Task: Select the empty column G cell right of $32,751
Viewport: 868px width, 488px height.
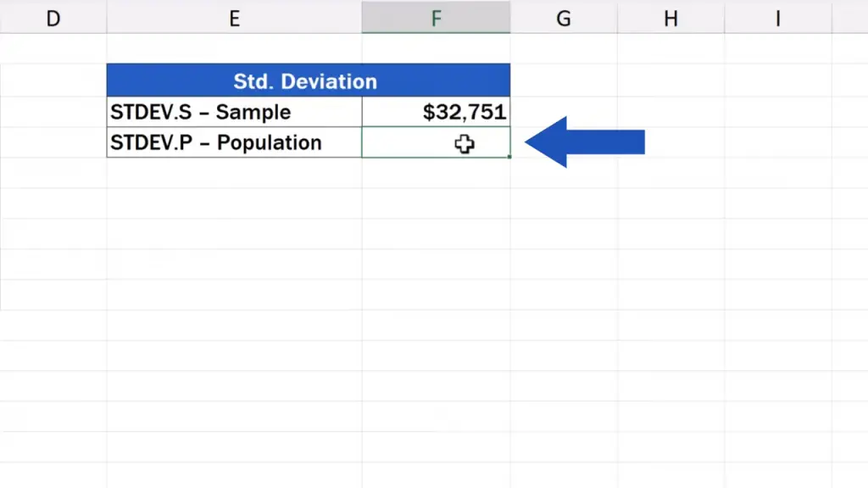Action: coord(564,112)
